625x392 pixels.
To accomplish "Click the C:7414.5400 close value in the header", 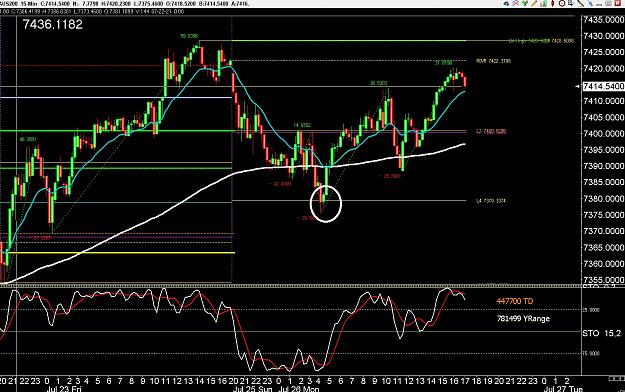I will point(55,4).
